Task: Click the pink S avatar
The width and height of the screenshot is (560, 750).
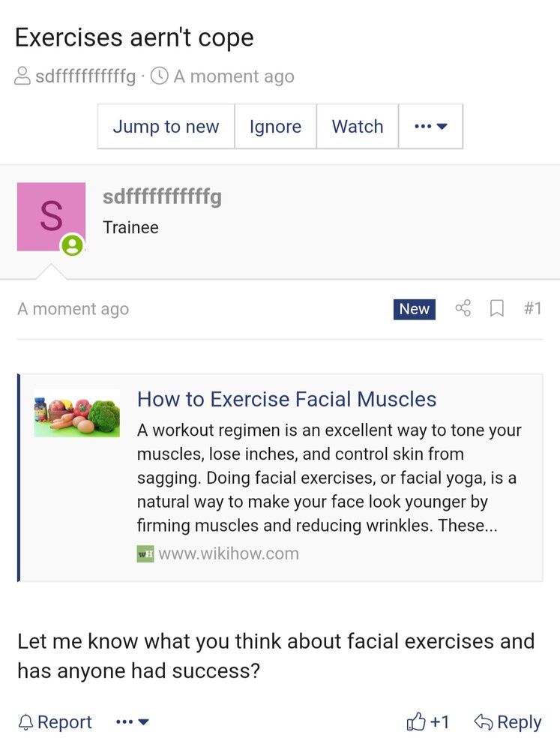Action: pos(51,217)
